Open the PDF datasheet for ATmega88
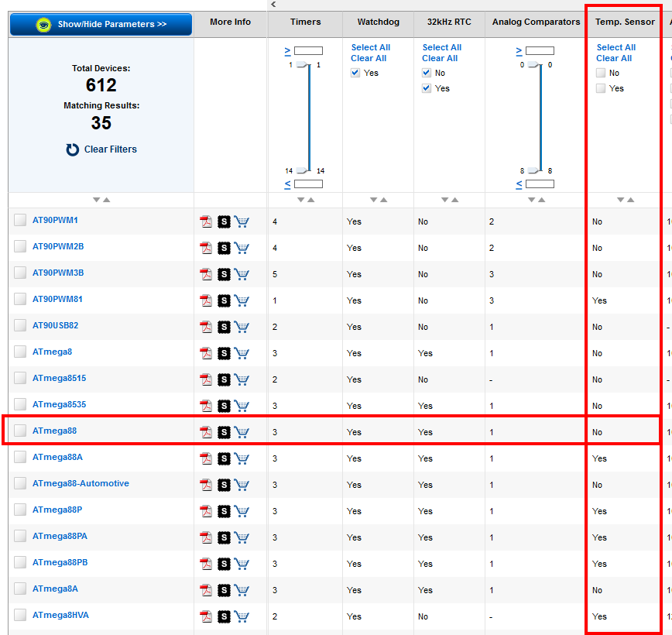The image size is (672, 635). [206, 432]
